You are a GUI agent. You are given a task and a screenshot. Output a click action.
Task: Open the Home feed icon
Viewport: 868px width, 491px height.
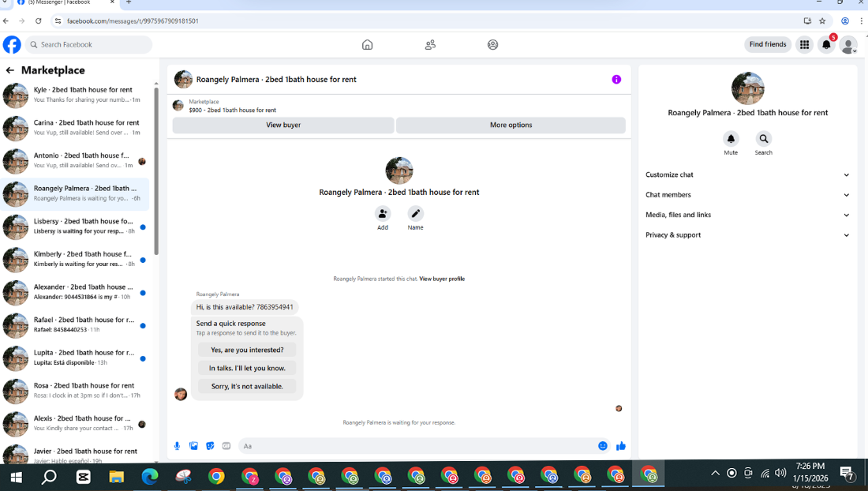coord(367,45)
